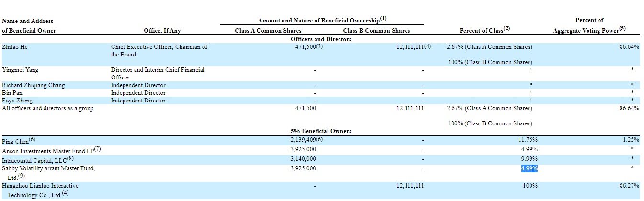Select the Yingmei Yang row name

click(20, 70)
